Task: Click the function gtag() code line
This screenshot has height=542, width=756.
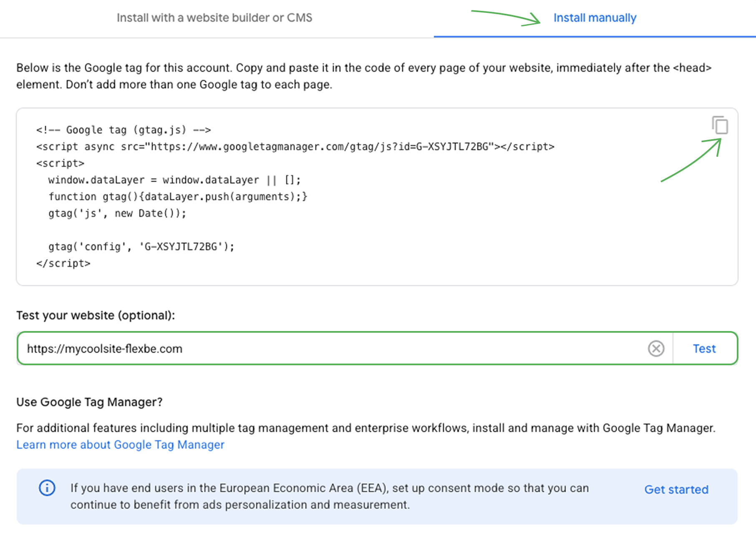Action: tap(178, 197)
